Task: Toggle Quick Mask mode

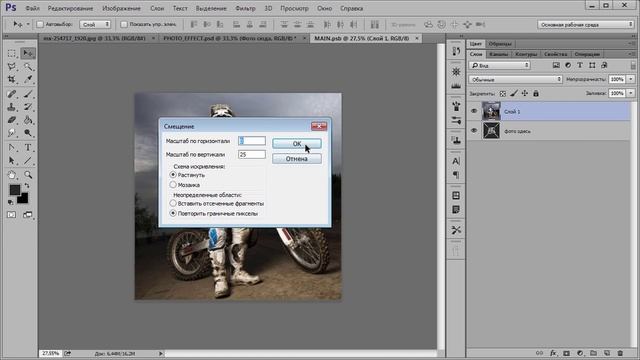Action: coord(11,215)
